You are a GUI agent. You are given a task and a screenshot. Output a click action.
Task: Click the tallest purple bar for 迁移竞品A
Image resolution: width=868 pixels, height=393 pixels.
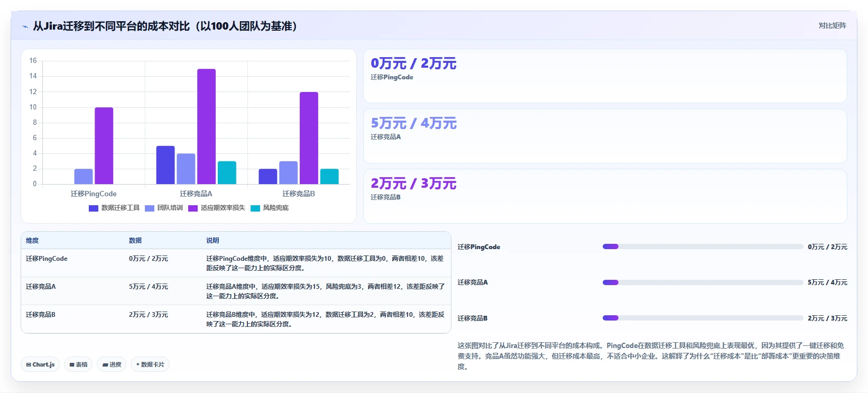(x=207, y=126)
